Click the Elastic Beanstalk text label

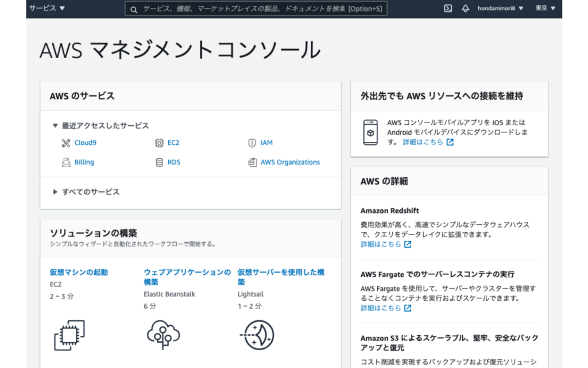point(169,294)
